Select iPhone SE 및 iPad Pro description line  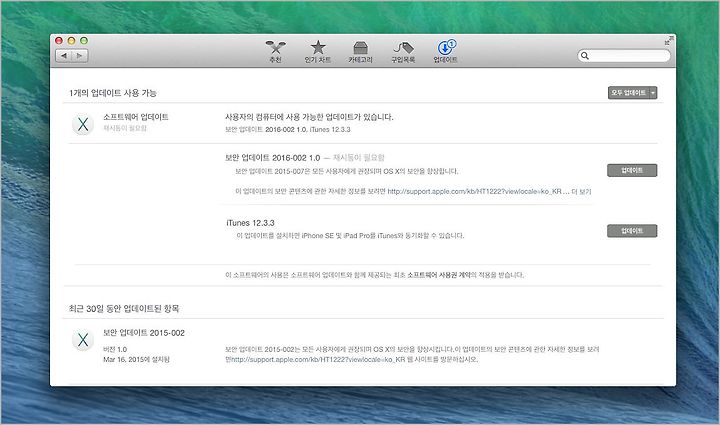click(x=350, y=235)
